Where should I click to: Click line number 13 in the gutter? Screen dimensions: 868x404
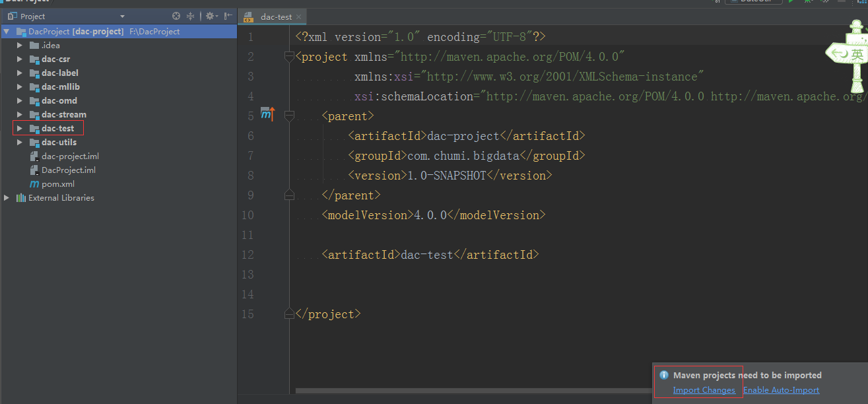point(247,275)
